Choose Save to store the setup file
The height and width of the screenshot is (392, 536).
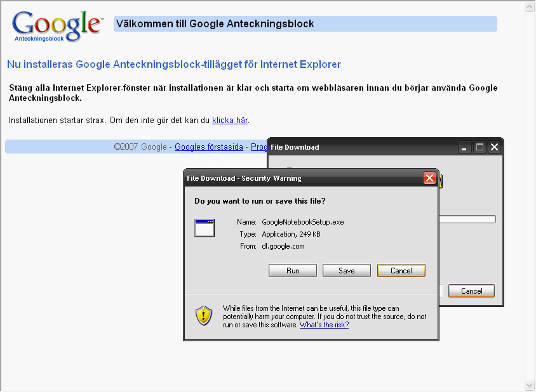point(346,271)
